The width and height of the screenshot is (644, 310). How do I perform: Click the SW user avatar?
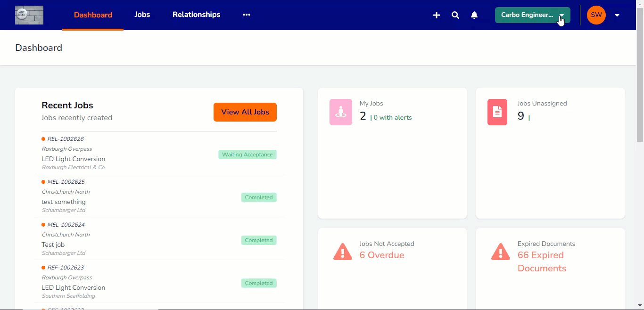pos(596,15)
